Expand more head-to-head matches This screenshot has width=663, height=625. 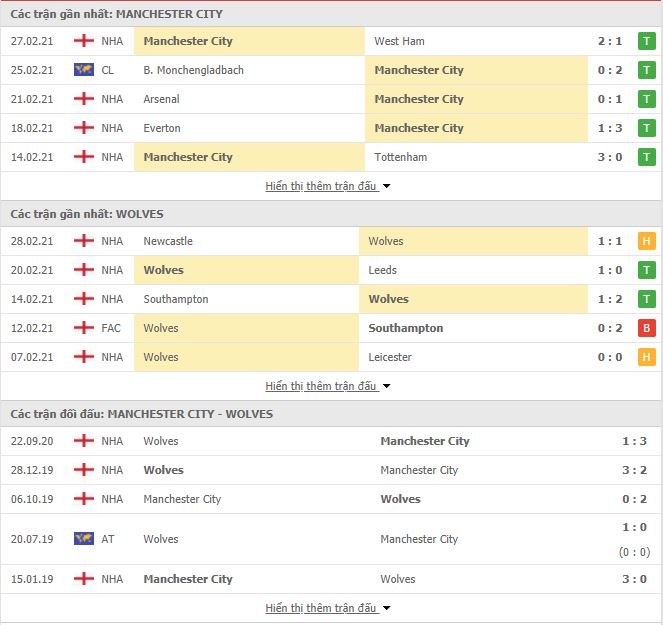click(328, 608)
